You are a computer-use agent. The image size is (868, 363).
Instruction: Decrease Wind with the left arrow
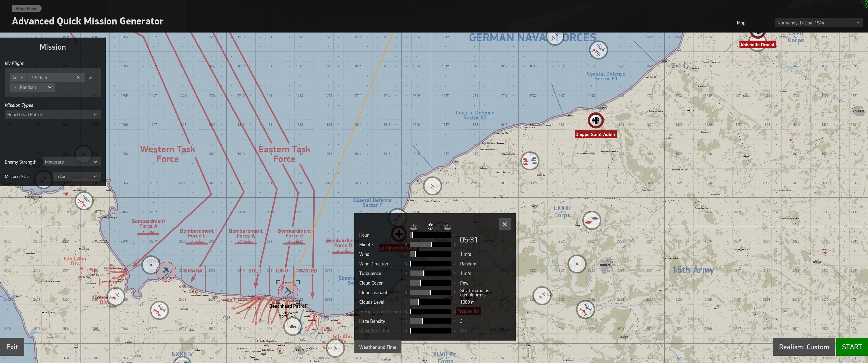(x=406, y=254)
